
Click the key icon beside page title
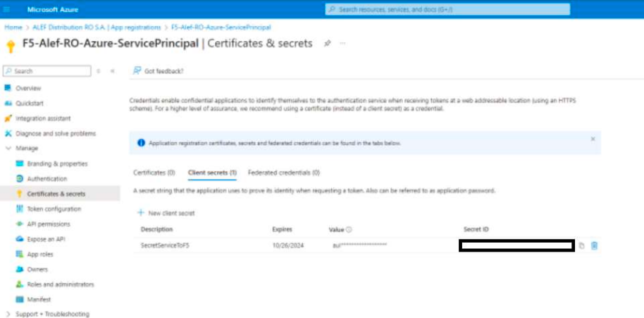pyautogui.click(x=11, y=47)
